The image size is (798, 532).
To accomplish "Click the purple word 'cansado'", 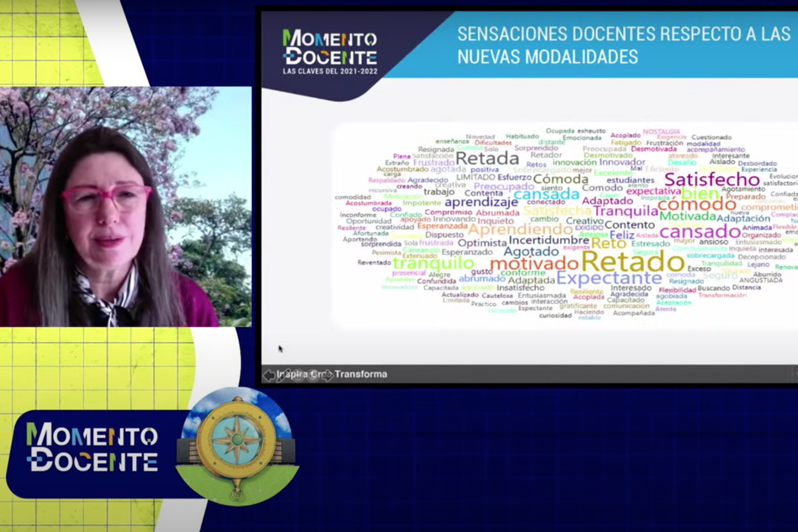I will click(700, 232).
